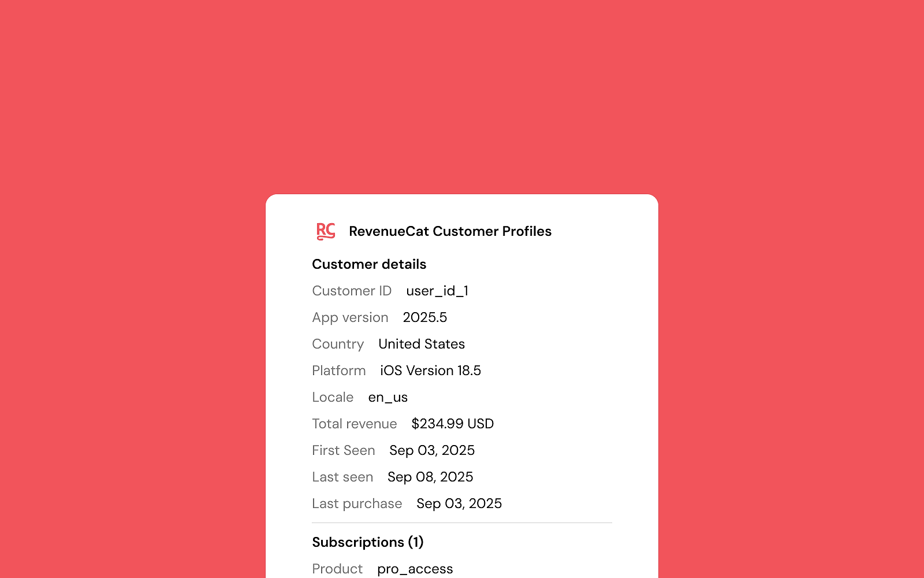Image resolution: width=924 pixels, height=578 pixels.
Task: Click the Customer ID label
Action: (x=352, y=291)
